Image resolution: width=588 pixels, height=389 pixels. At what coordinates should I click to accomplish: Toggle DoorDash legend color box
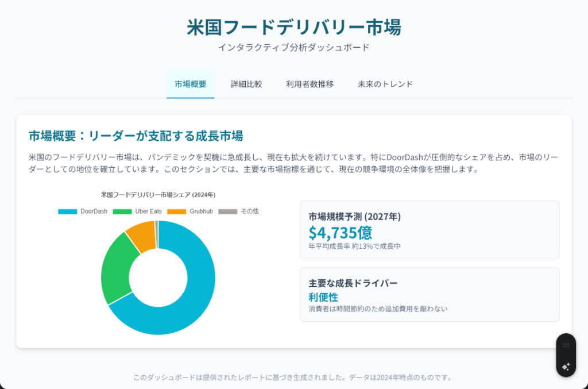[x=67, y=211]
